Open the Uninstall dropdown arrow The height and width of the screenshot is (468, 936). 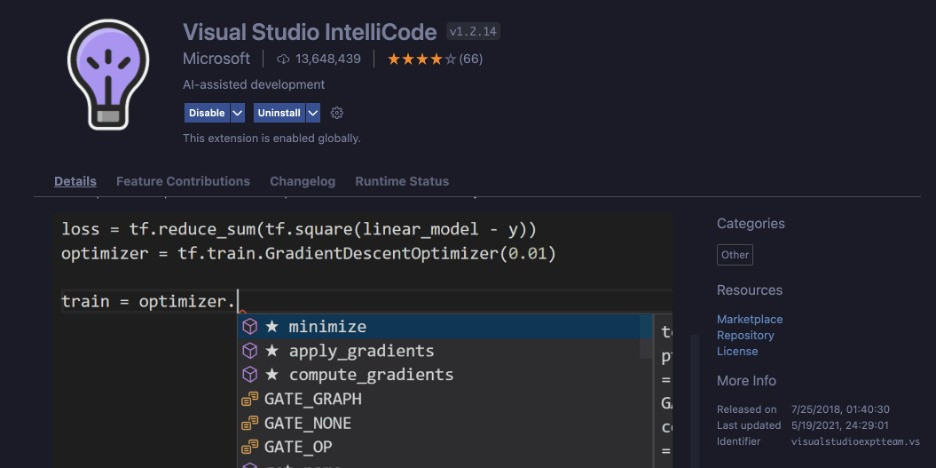313,113
